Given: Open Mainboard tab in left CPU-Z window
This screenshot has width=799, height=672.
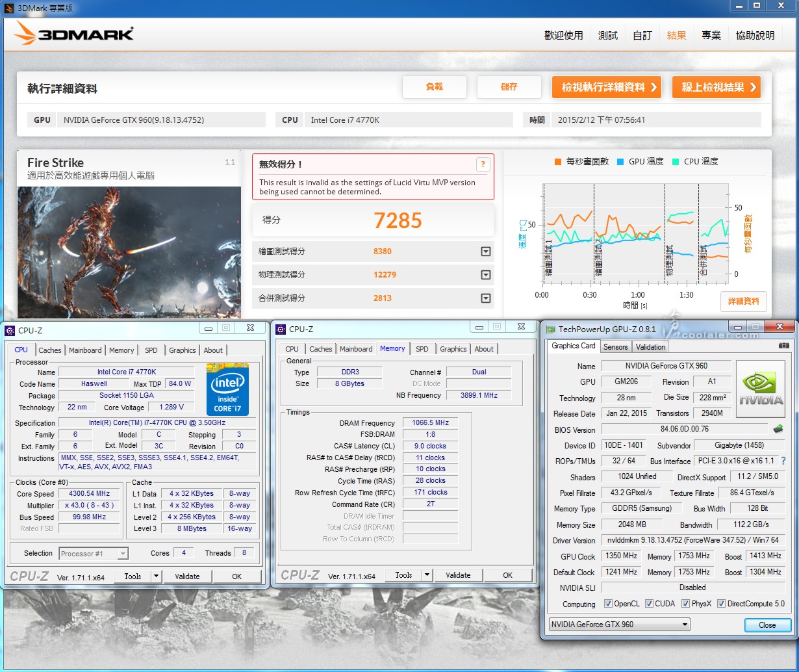Looking at the screenshot, I should 85,350.
